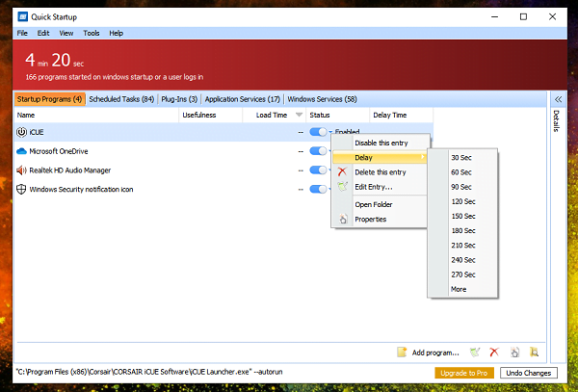Screen dimensions: 578x392
Task: Click the Add program note icon
Action: pos(402,353)
